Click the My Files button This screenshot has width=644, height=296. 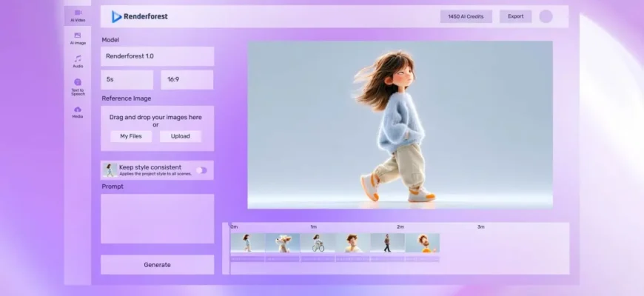131,136
